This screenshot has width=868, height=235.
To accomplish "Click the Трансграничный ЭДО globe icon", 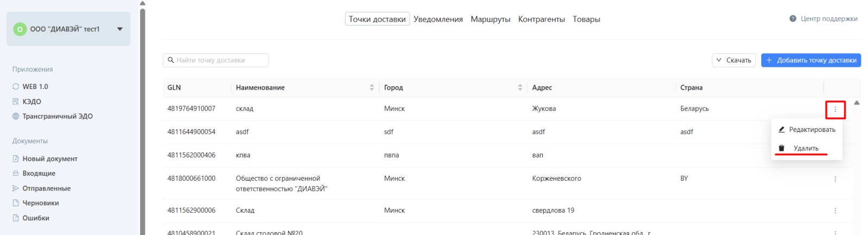I will click(16, 116).
